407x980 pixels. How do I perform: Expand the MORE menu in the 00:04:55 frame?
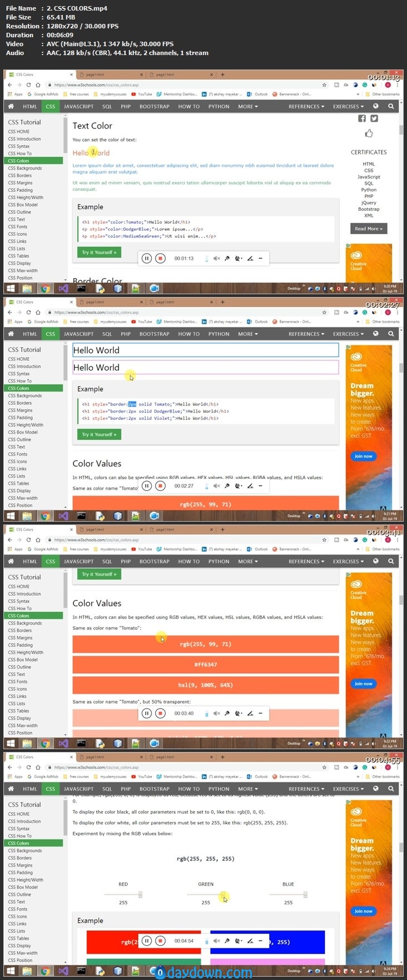[x=248, y=789]
